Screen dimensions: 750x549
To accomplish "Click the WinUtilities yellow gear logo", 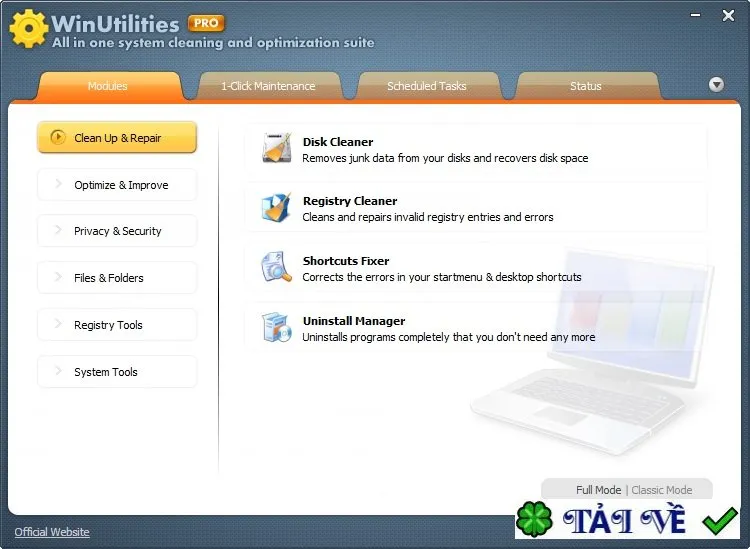I will pyautogui.click(x=29, y=29).
